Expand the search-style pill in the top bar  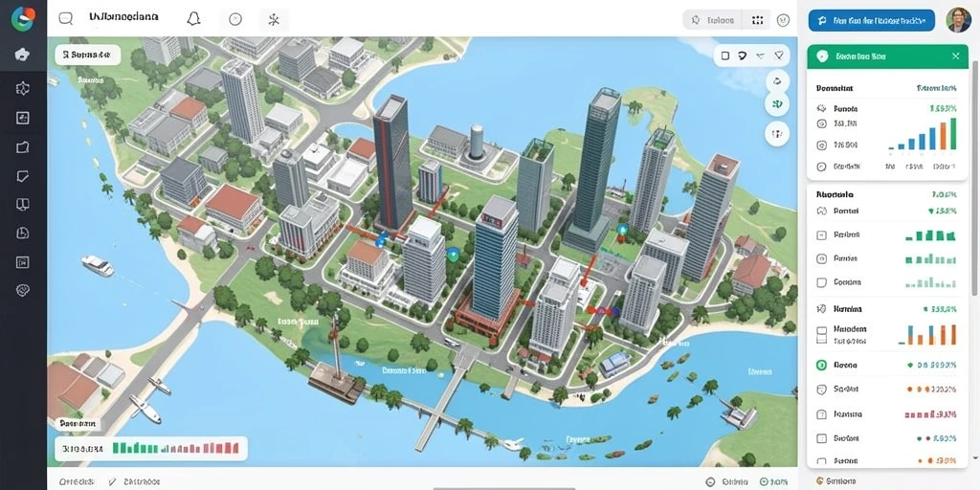pyautogui.click(x=712, y=20)
